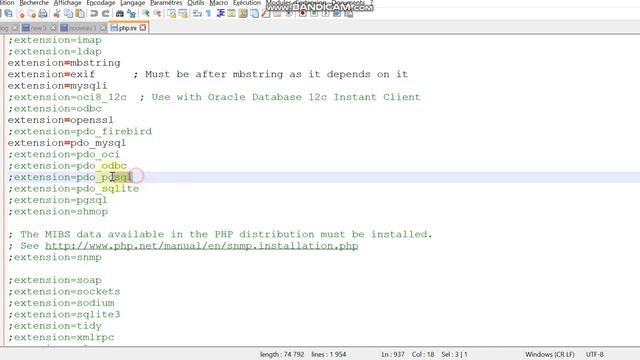The image size is (640, 360).
Task: Click the line ;extension=sqlite3
Action: click(x=64, y=314)
